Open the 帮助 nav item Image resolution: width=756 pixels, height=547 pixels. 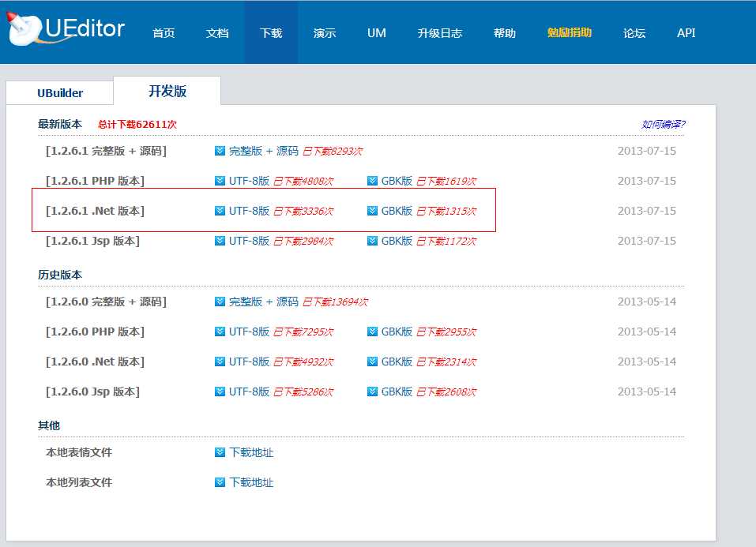pos(505,33)
